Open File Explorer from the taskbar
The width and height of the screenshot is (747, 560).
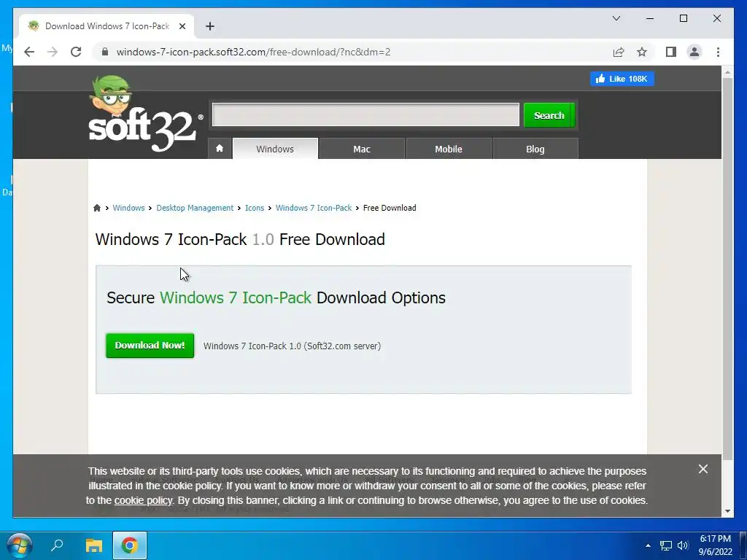94,545
